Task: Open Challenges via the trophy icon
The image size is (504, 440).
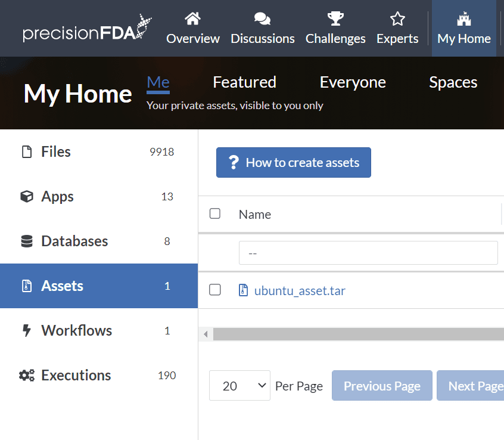Action: (335, 19)
